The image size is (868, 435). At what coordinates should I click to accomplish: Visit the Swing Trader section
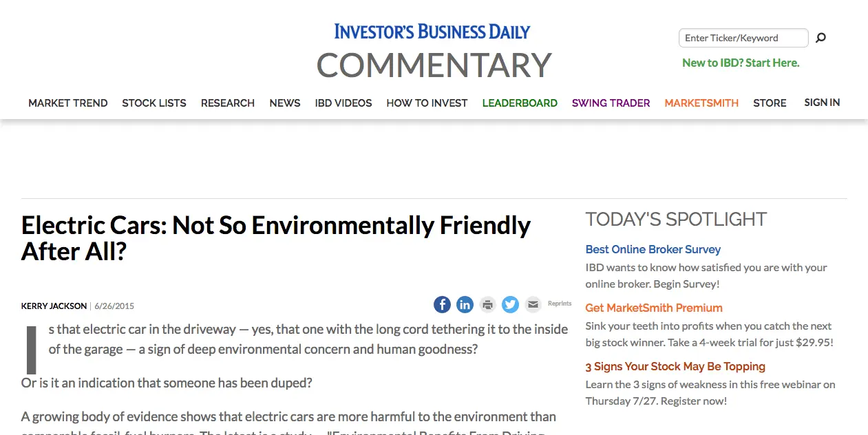pyautogui.click(x=611, y=103)
